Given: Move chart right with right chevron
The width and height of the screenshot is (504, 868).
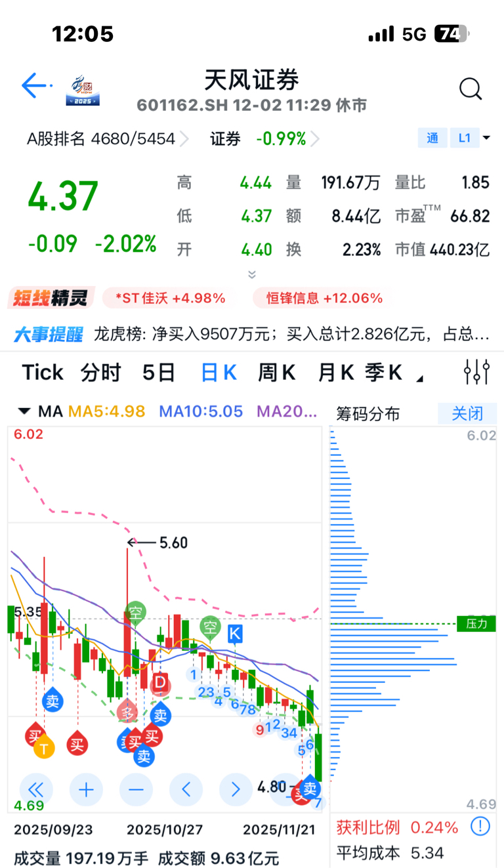Looking at the screenshot, I should 236,789.
